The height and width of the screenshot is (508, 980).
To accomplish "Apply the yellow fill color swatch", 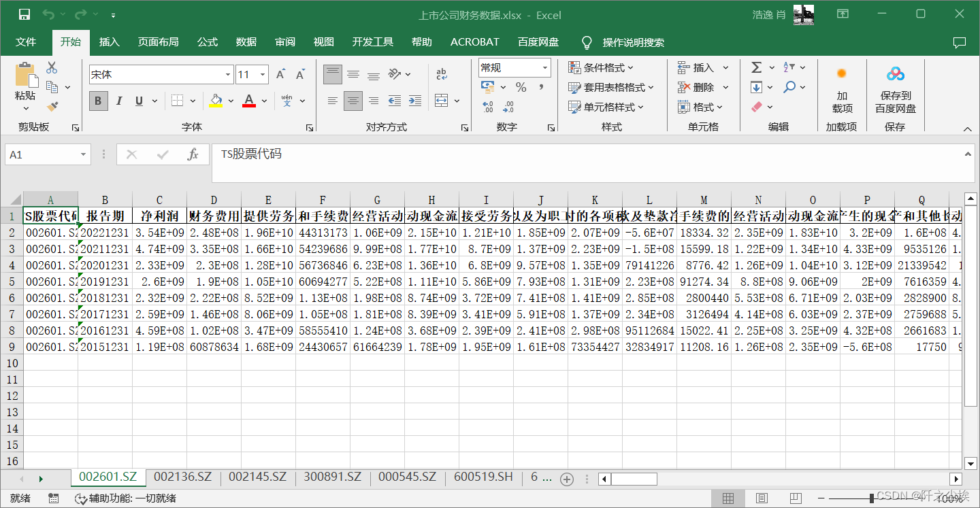I will [216, 101].
